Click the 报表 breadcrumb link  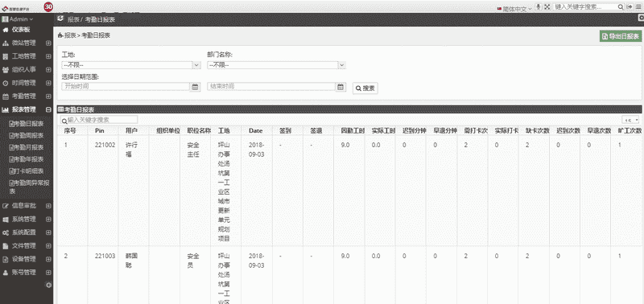coord(70,35)
